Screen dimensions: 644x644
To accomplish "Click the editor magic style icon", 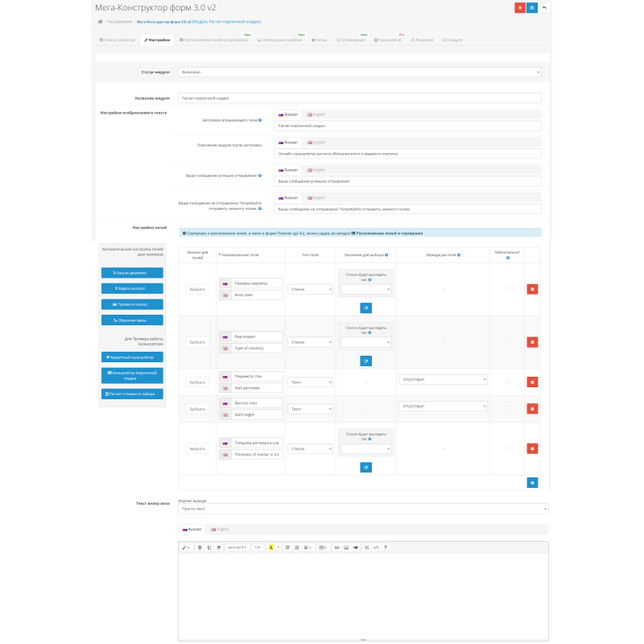I will pyautogui.click(x=186, y=547).
